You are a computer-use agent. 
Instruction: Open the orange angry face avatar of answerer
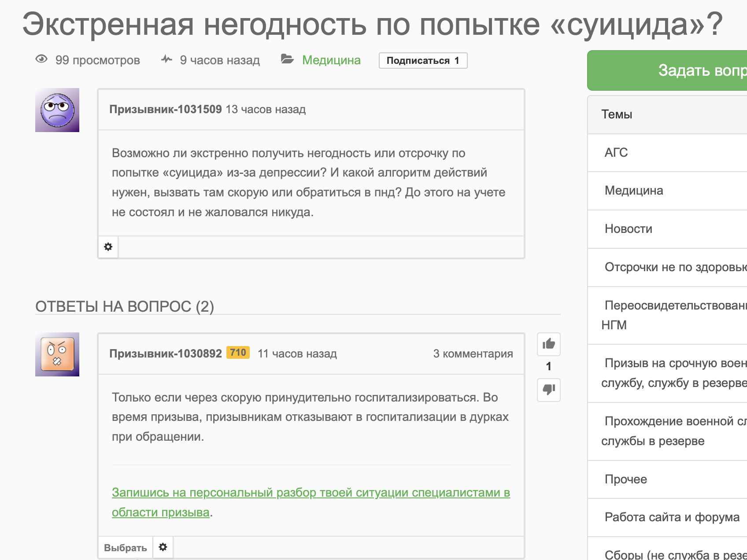pos(57,354)
